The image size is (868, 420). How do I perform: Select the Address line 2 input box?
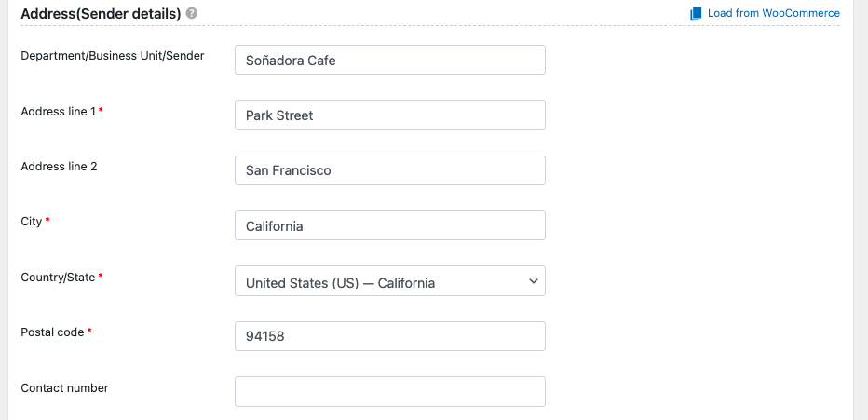389,170
